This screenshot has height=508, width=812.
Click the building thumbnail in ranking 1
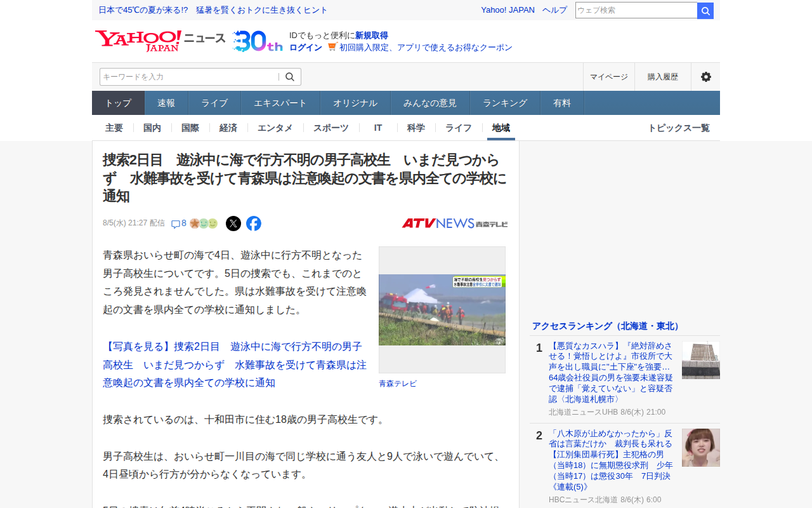click(701, 360)
